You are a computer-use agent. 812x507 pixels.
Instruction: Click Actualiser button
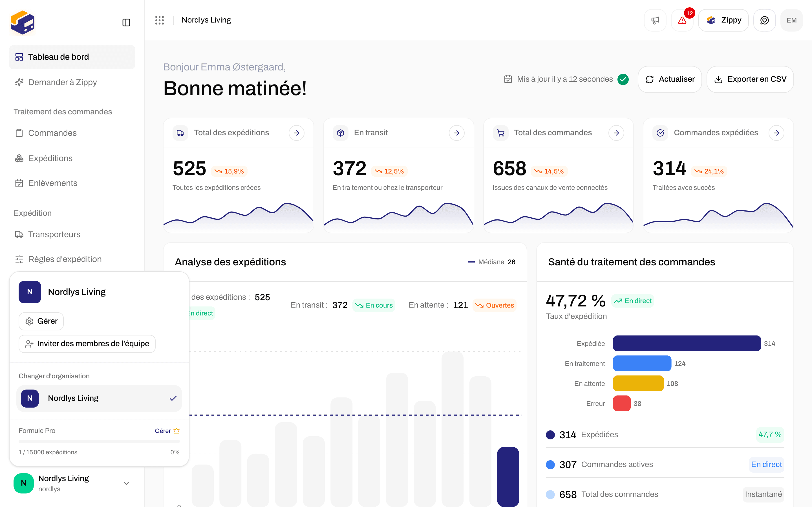[x=670, y=79]
